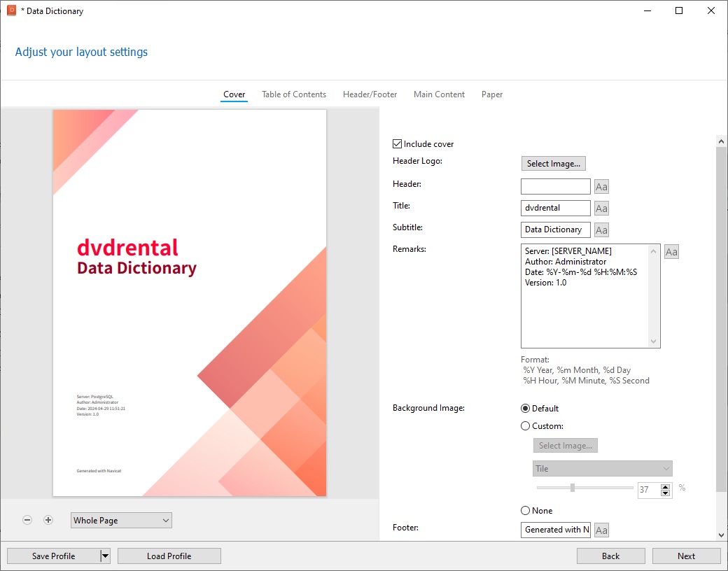Open the Whole Page zoom dropdown
Screen dimensions: 728x571
pyautogui.click(x=121, y=520)
